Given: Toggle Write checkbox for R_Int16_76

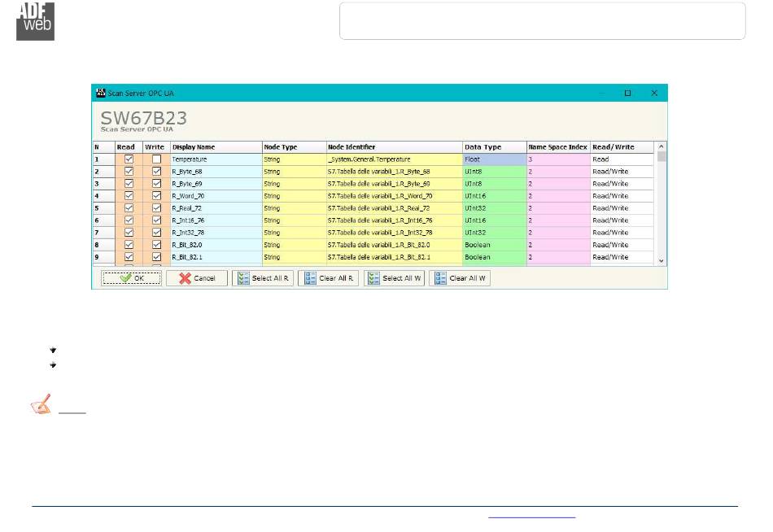Looking at the screenshot, I should pyautogui.click(x=156, y=220).
